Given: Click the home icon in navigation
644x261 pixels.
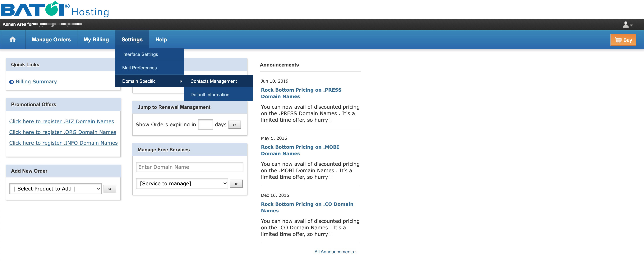Looking at the screenshot, I should click(12, 39).
